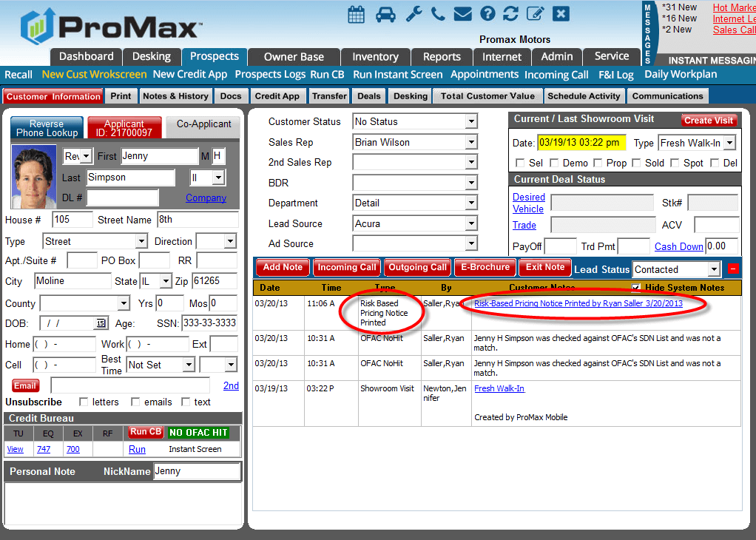The image size is (756, 540).
Task: Click the red minus collapse icon
Action: [x=733, y=269]
